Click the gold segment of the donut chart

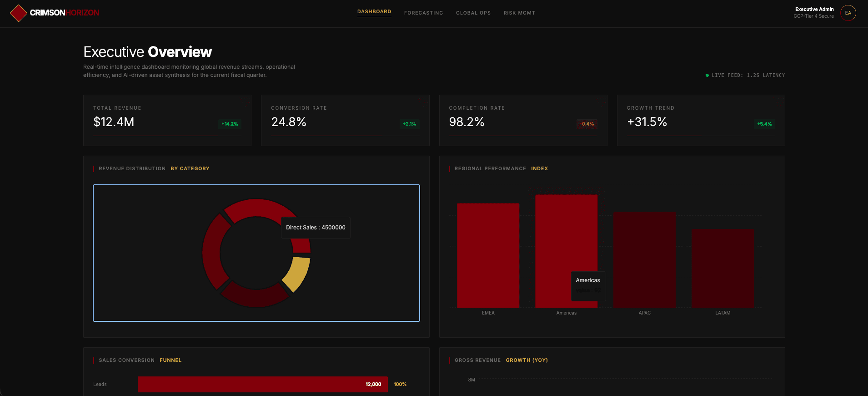tap(297, 274)
